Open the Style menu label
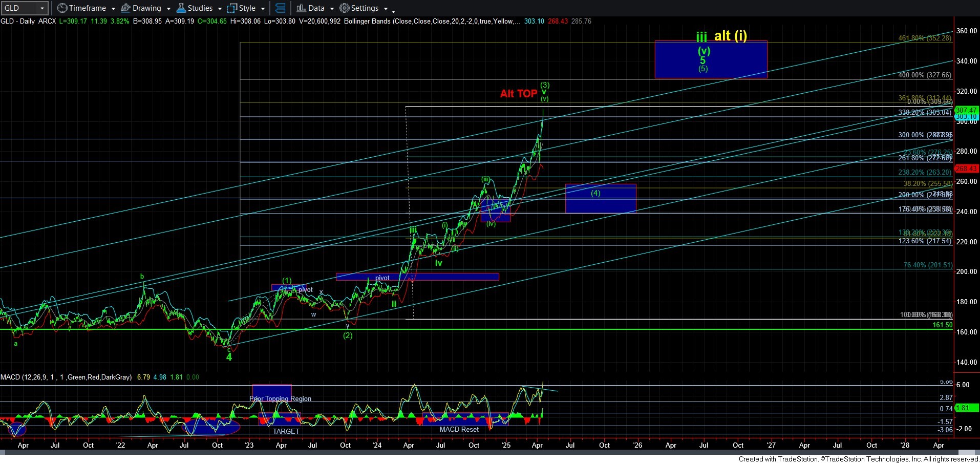This screenshot has height=463, width=980. coord(247,8)
